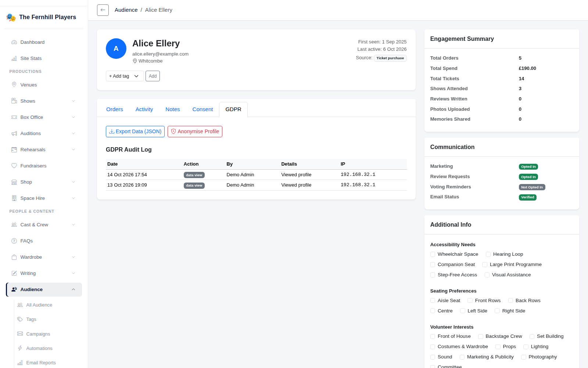The width and height of the screenshot is (588, 368).
Task: Click the Ticket purchase source badge
Action: coord(390,58)
